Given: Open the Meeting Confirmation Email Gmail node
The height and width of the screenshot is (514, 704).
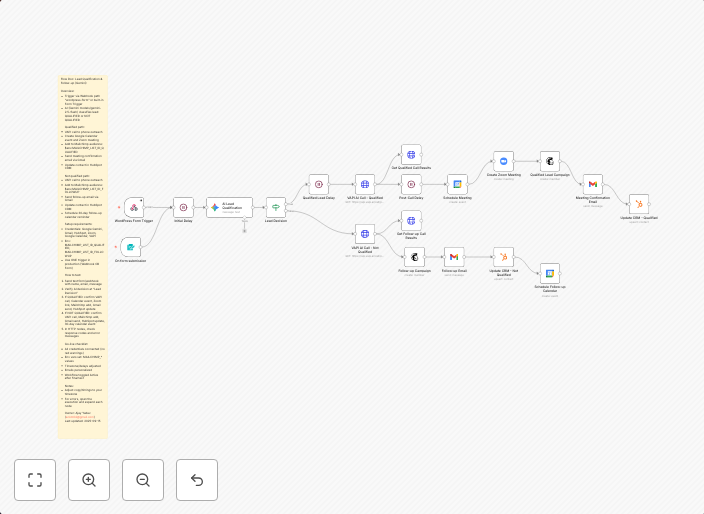Looking at the screenshot, I should coord(593,184).
